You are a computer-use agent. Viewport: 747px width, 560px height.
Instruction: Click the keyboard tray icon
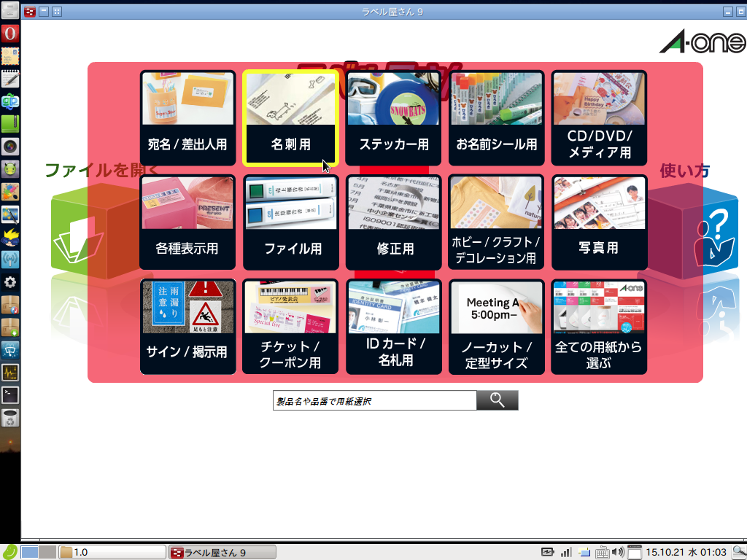[602, 553]
